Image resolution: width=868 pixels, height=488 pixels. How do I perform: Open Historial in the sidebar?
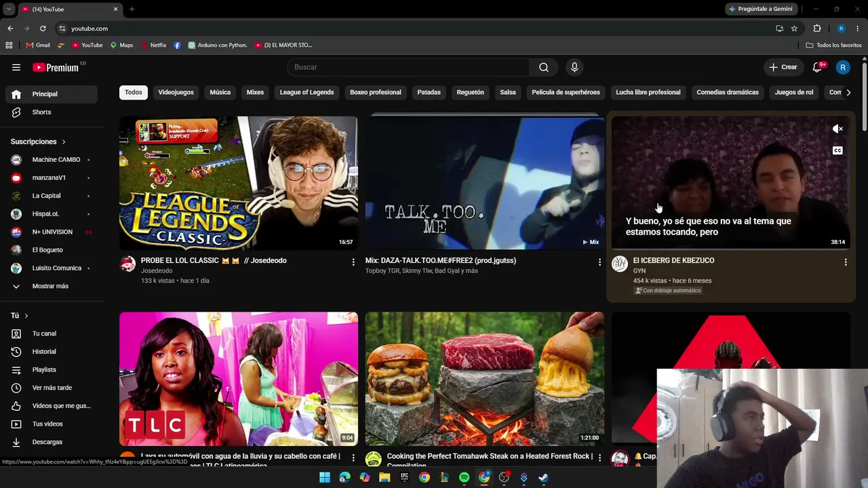pos(52,352)
